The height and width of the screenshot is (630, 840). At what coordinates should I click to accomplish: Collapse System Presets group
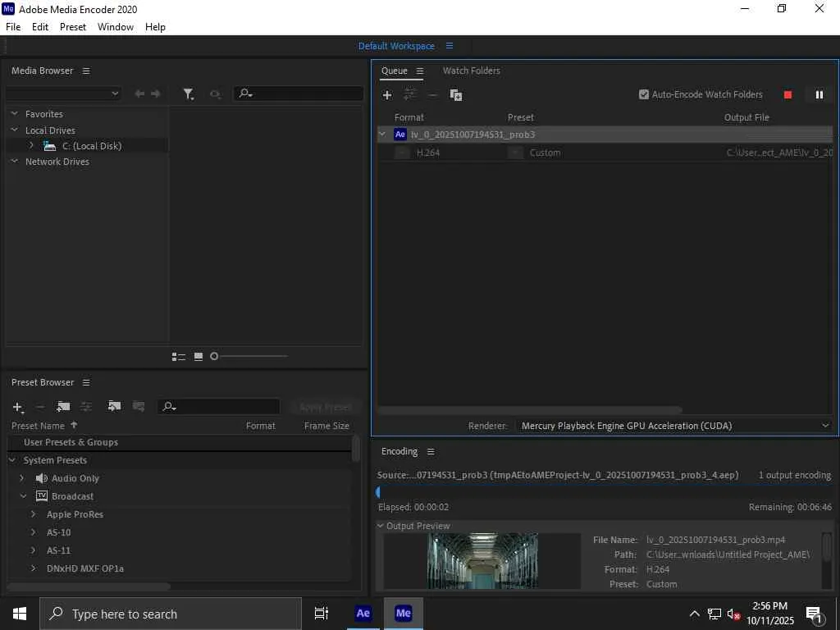[12, 460]
